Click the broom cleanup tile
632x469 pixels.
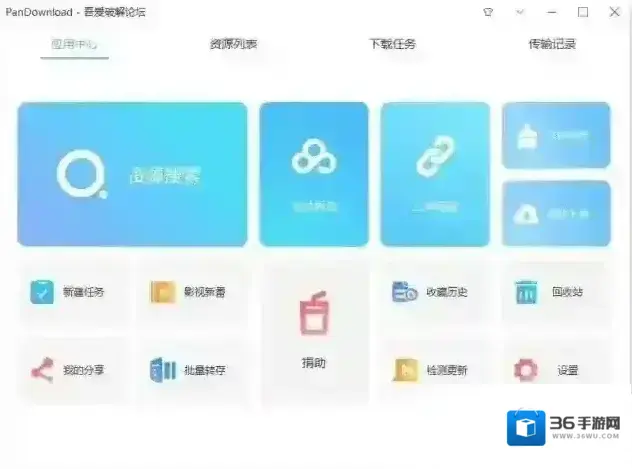click(x=556, y=135)
